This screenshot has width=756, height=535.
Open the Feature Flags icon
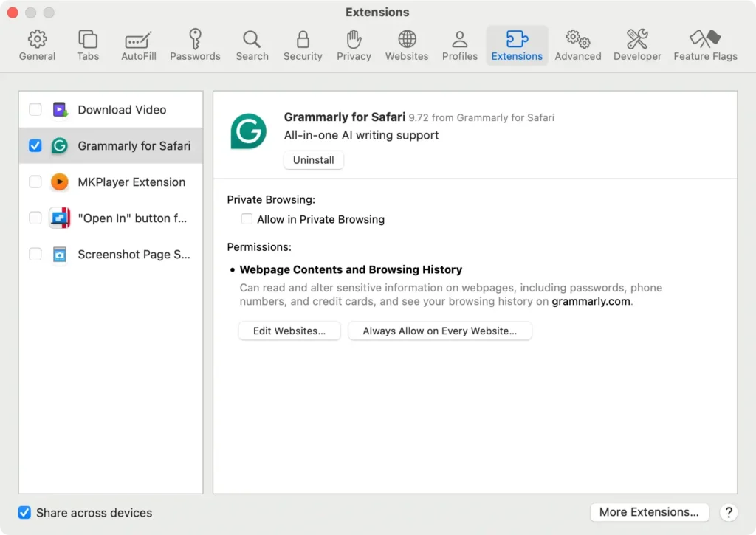[705, 44]
